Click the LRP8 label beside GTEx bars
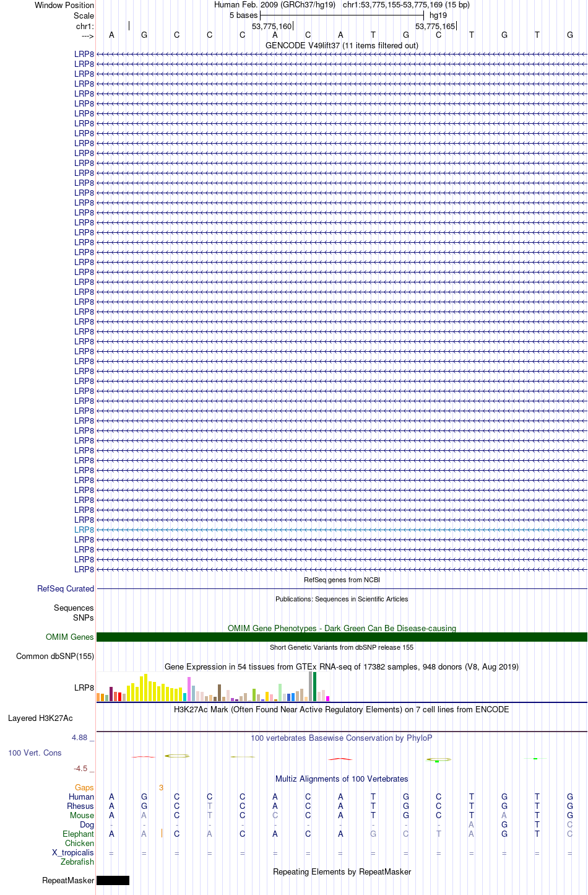The image size is (588, 895). coord(84,688)
